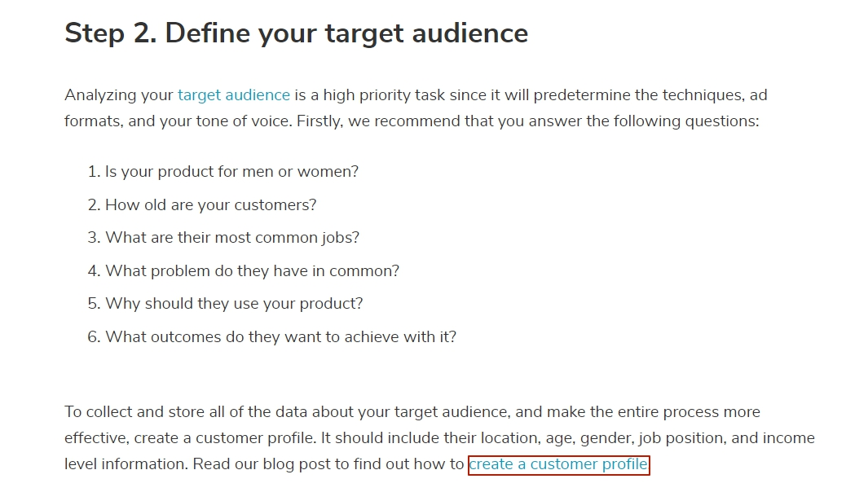Open the "target audience" hyperlink
868x492 pixels.
tap(233, 95)
